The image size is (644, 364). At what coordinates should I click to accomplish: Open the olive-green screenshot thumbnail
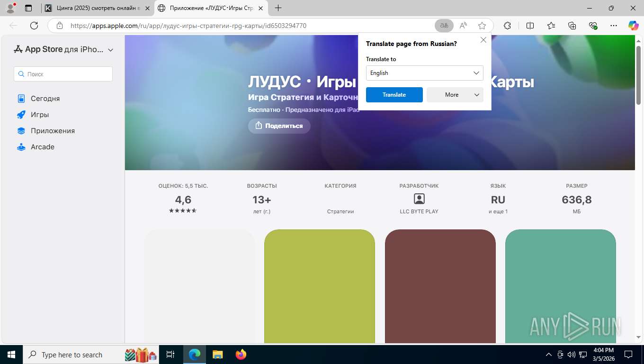(x=320, y=286)
